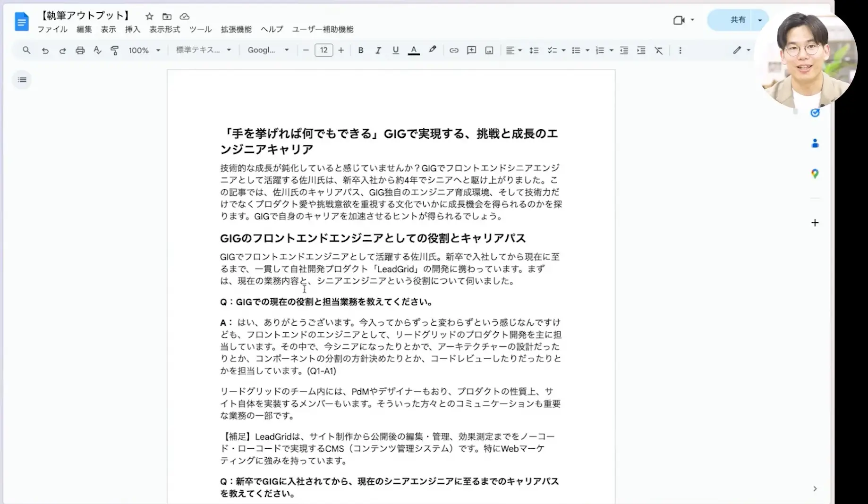The width and height of the screenshot is (868, 504).
Task: Click the font size input field
Action: coord(323,50)
